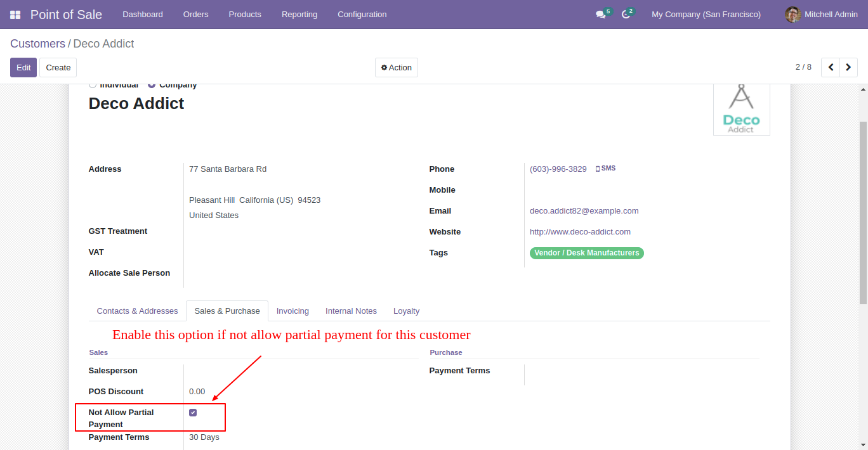Click the Pleasant Hill city text
This screenshot has width=868, height=450.
(x=212, y=200)
